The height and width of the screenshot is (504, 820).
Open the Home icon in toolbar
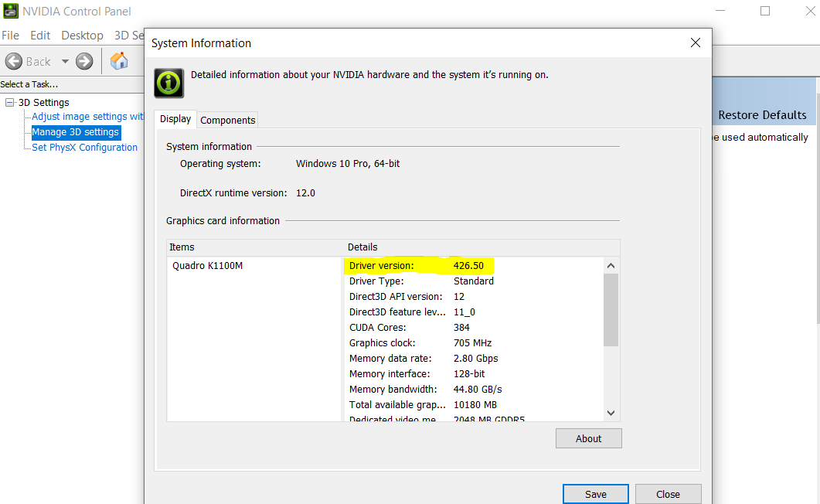pyautogui.click(x=119, y=61)
